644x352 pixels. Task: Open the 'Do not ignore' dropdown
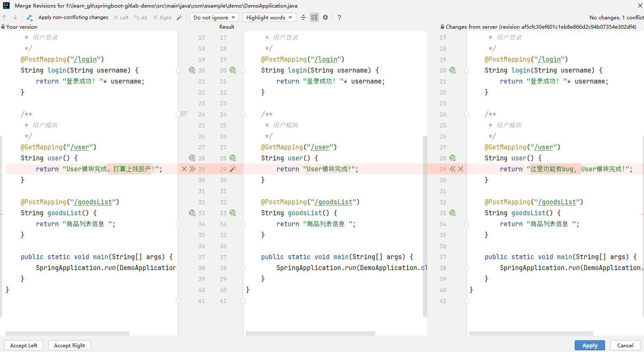pyautogui.click(x=215, y=17)
